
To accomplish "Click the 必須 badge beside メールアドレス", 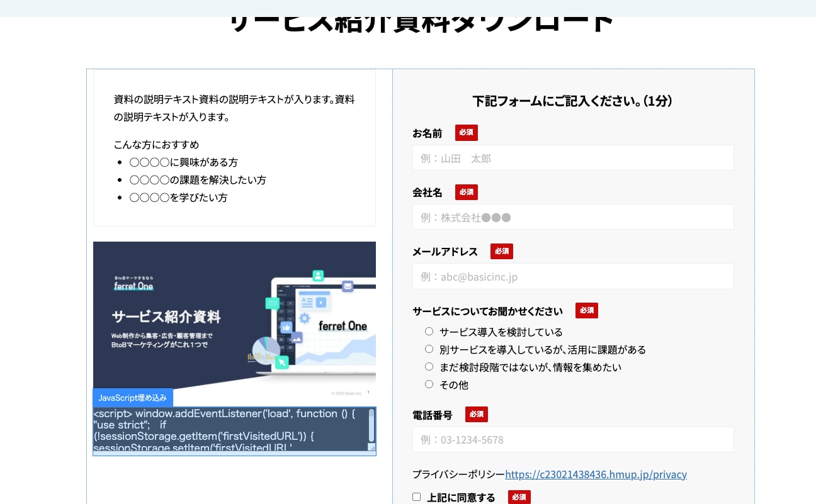I will [502, 251].
